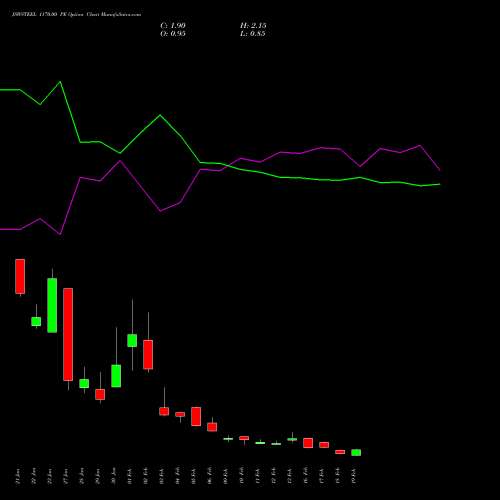The height and width of the screenshot is (500, 500).
Task: Click the 30 Jan date label
Action: (114, 476)
